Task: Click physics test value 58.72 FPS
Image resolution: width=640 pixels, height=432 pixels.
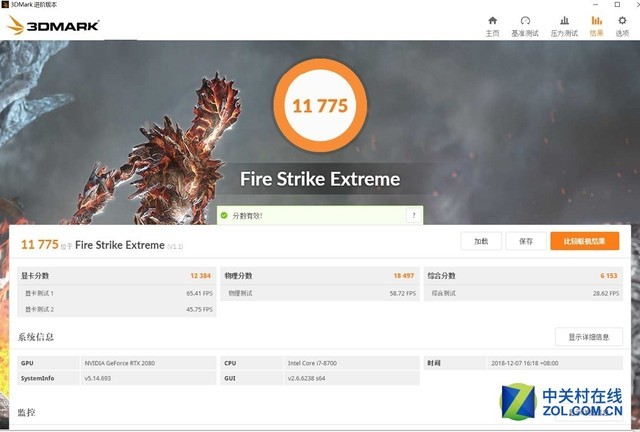Action: tap(402, 293)
